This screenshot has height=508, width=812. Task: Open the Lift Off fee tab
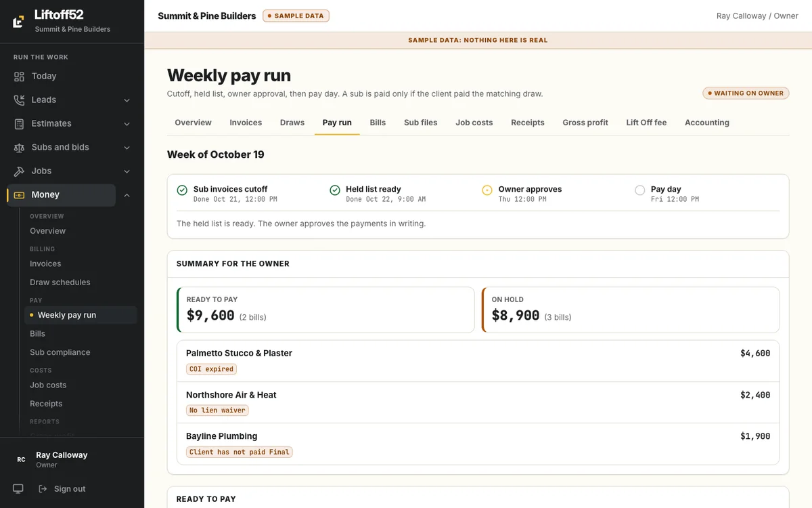[646, 123]
